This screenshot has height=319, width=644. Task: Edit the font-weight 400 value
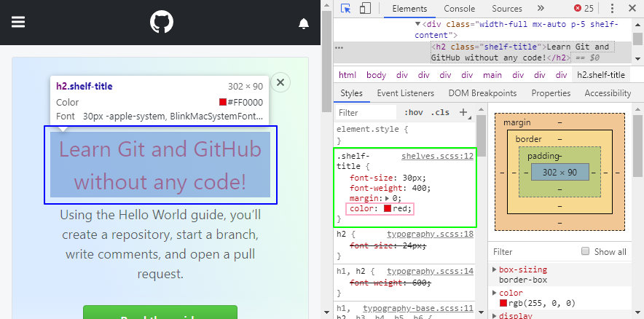(420, 189)
